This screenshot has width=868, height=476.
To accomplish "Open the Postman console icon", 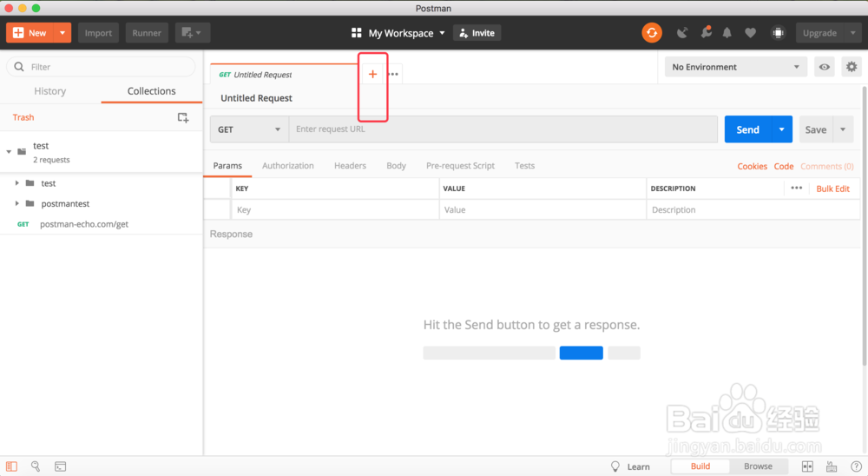I will 61,466.
